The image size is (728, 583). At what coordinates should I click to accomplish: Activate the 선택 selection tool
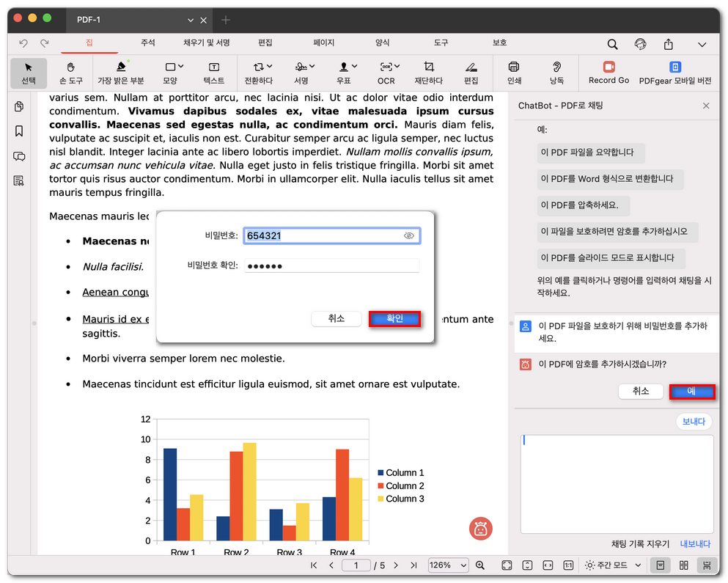(x=29, y=71)
